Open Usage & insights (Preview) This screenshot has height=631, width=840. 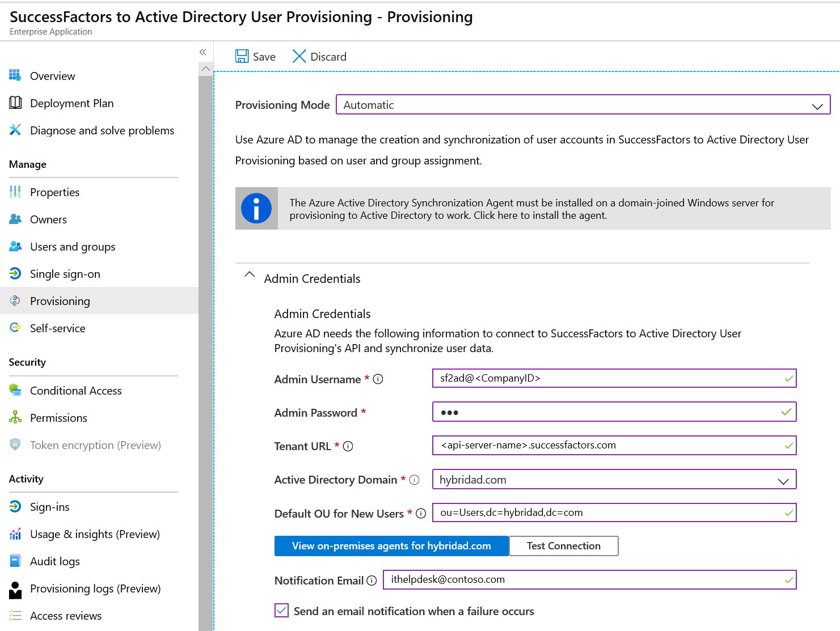point(95,534)
